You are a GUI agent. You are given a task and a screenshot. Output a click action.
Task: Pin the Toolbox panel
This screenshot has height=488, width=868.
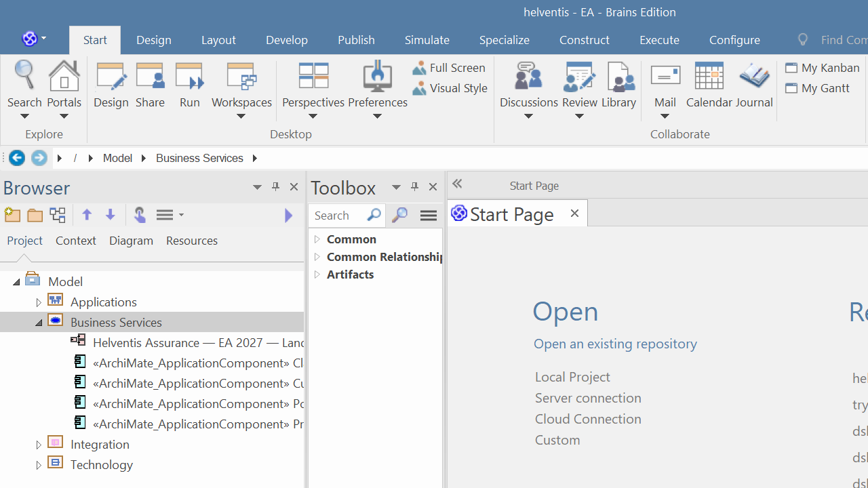414,187
